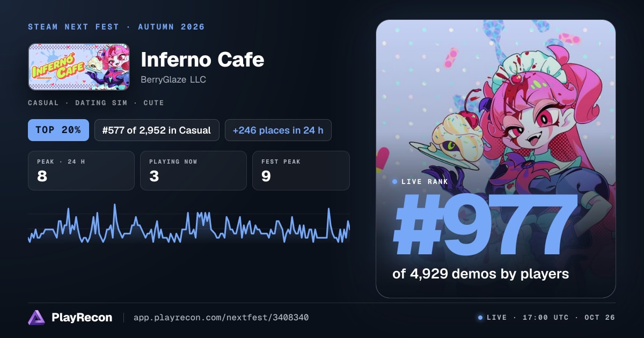
Task: Click the CASUAL · DATING SIM · CUTE tags
Action: pyautogui.click(x=96, y=102)
